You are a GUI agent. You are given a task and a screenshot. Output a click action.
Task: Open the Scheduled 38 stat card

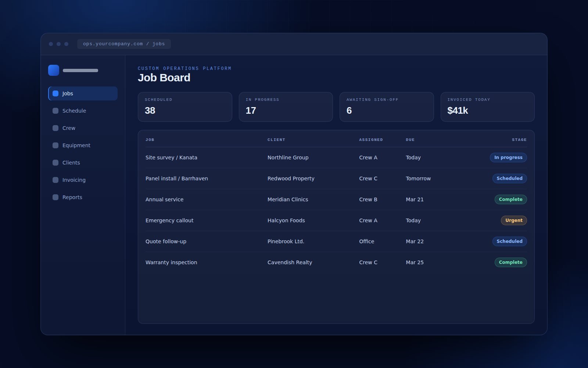185,107
